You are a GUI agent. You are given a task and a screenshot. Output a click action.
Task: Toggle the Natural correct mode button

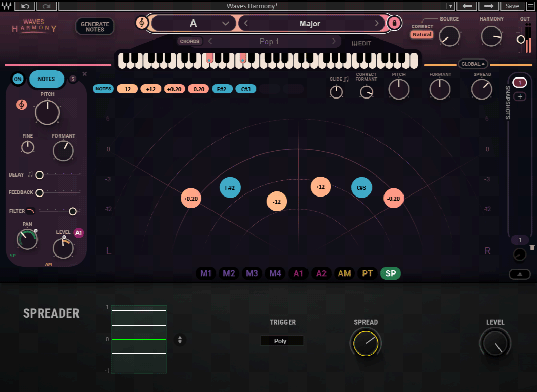[422, 34]
